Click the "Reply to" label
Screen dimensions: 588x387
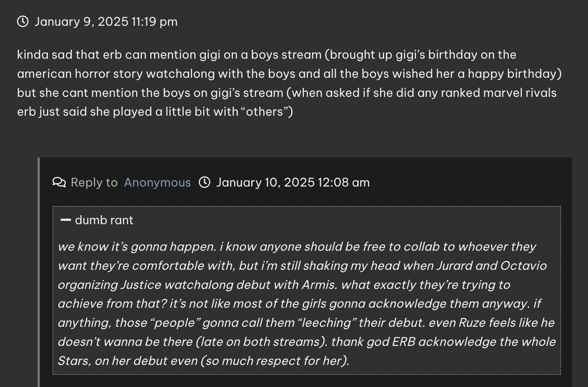[x=94, y=183]
